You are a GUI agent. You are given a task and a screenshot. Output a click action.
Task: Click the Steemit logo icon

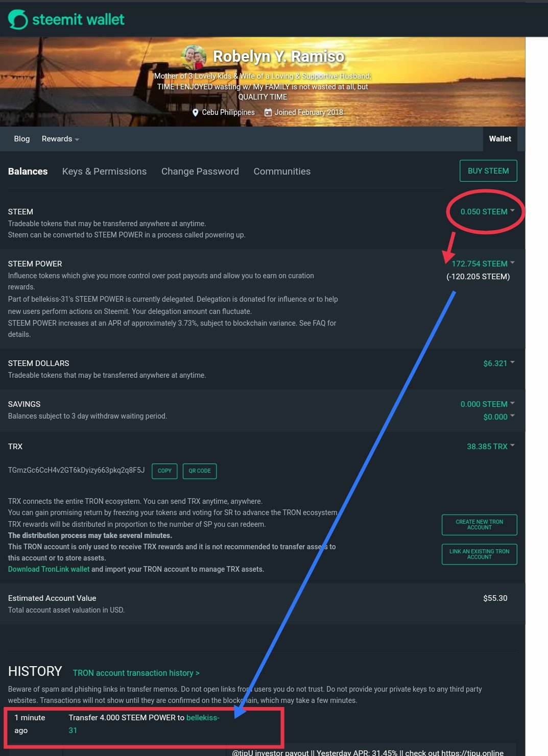pos(18,19)
